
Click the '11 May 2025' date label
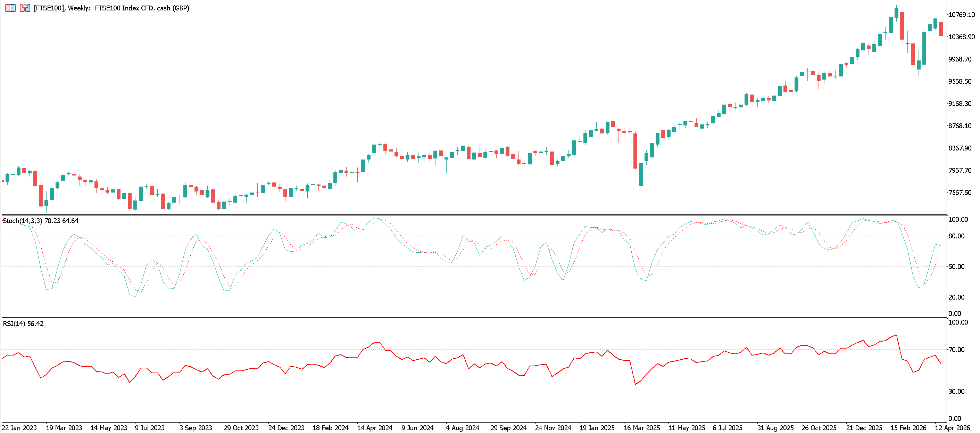click(687, 428)
